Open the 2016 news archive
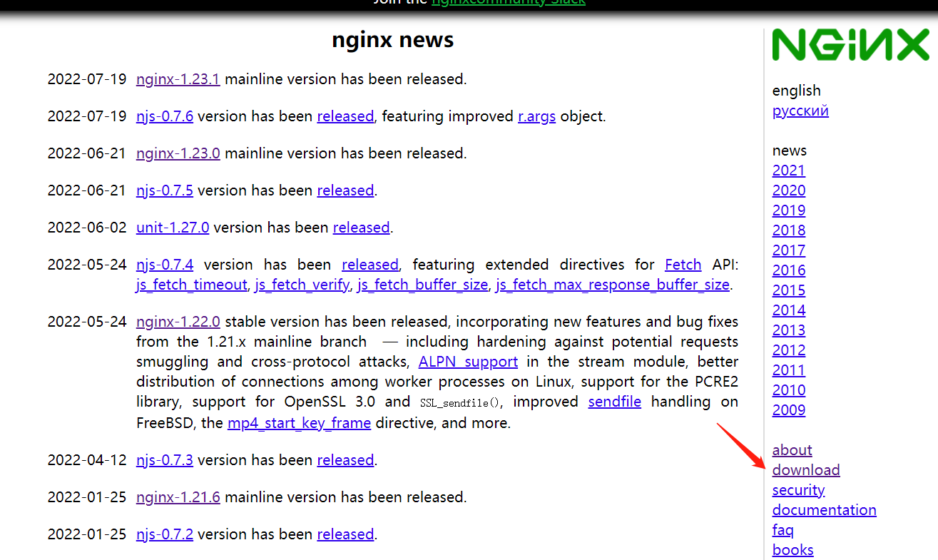This screenshot has height=560, width=938. pyautogui.click(x=789, y=270)
